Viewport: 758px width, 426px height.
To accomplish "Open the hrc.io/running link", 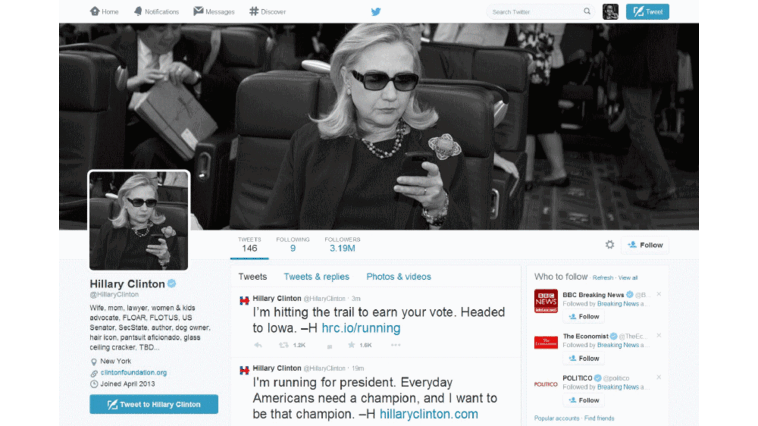I will pyautogui.click(x=361, y=328).
